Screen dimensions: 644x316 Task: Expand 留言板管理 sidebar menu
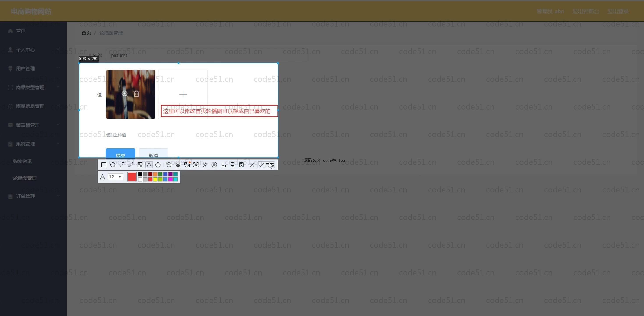[x=33, y=125]
